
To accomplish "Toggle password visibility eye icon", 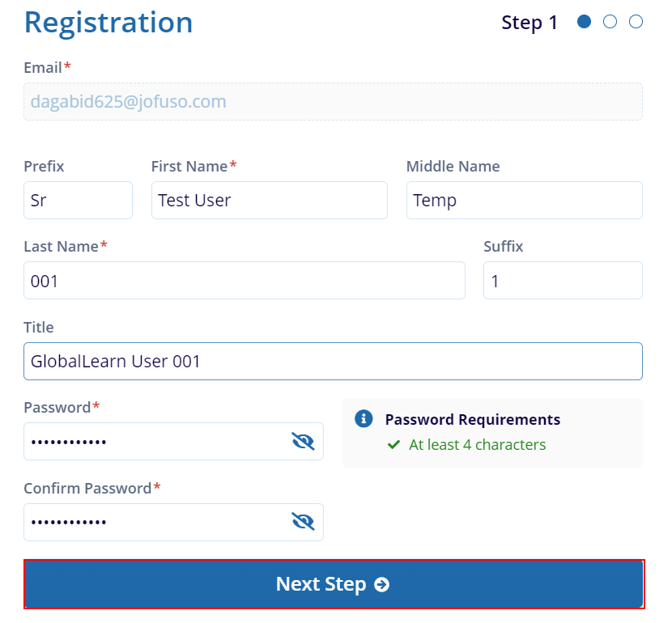I will coord(303,441).
